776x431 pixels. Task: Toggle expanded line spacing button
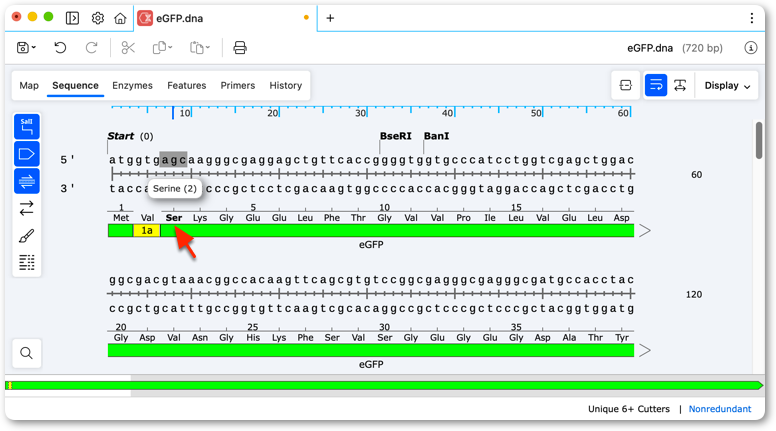pos(680,86)
